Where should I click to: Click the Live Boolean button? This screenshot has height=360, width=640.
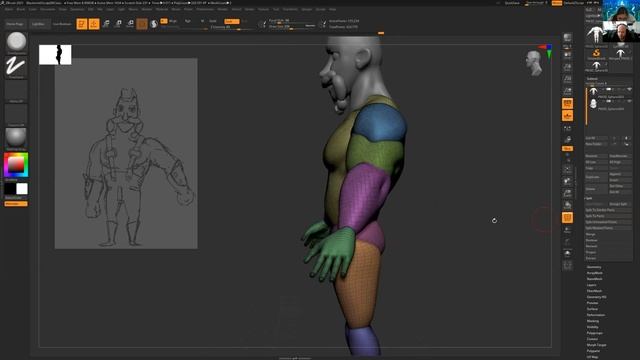[x=62, y=24]
